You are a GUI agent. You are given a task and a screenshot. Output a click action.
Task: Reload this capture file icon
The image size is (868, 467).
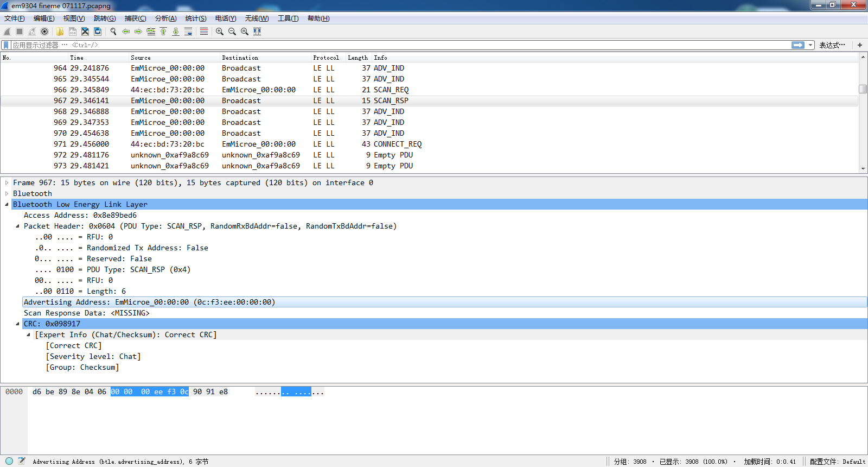click(x=98, y=31)
